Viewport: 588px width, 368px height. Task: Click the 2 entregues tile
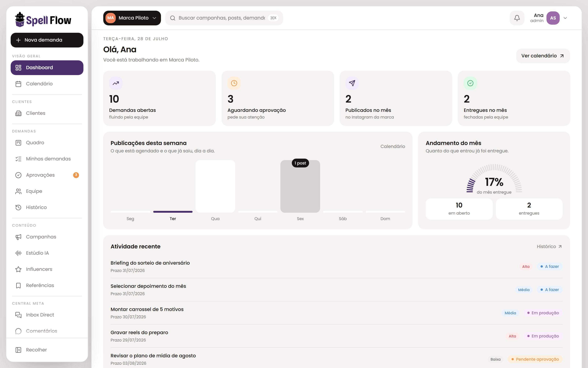pyautogui.click(x=529, y=209)
